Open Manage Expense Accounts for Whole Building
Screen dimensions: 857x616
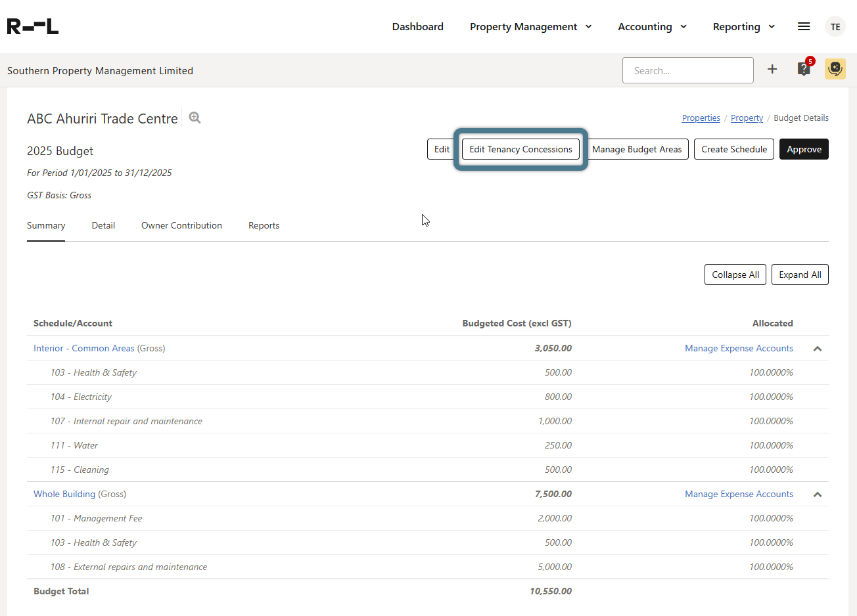(739, 494)
